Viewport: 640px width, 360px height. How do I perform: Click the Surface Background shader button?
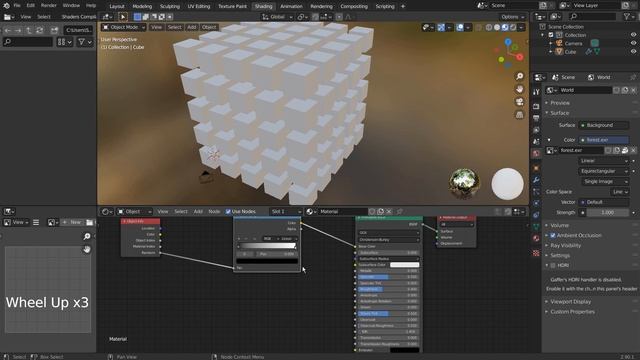[604, 125]
